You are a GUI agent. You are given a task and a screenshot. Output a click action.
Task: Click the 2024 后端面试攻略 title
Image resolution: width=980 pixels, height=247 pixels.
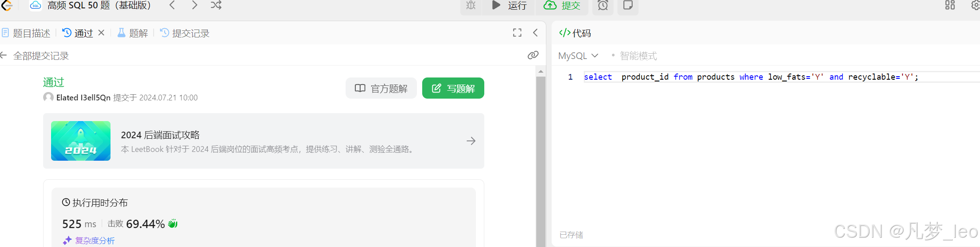tap(160, 135)
